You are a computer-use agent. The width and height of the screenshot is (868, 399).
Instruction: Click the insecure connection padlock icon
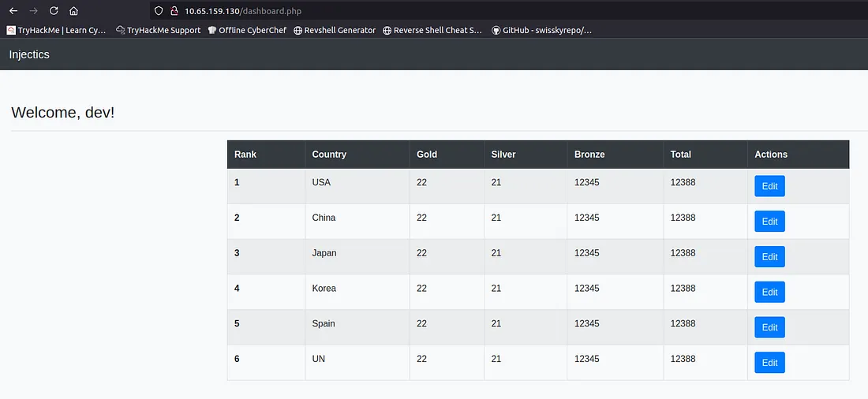point(174,11)
